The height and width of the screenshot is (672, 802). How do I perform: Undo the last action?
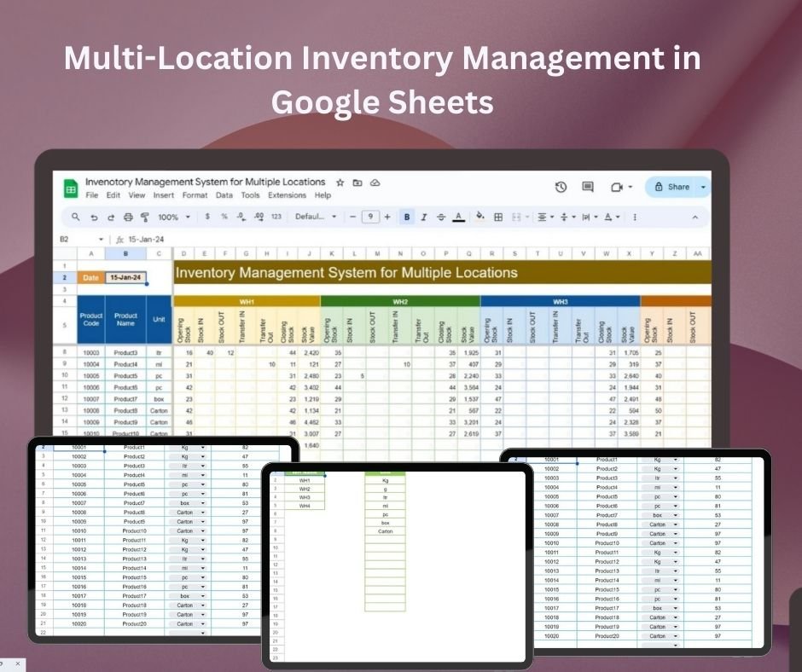click(x=94, y=217)
